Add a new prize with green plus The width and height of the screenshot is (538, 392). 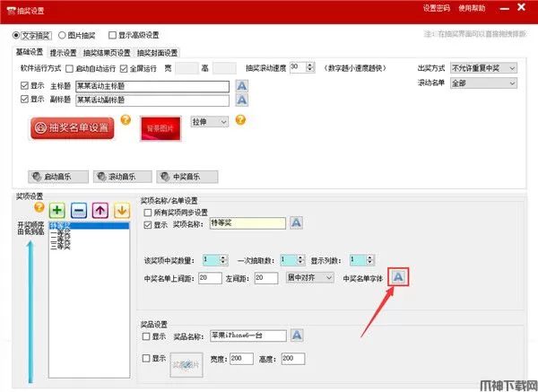pyautogui.click(x=57, y=210)
